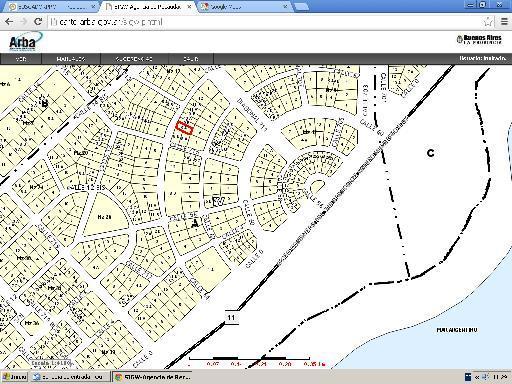The height and width of the screenshot is (384, 512).
Task: Expand hidden system tray icons arrow
Action: [477, 377]
